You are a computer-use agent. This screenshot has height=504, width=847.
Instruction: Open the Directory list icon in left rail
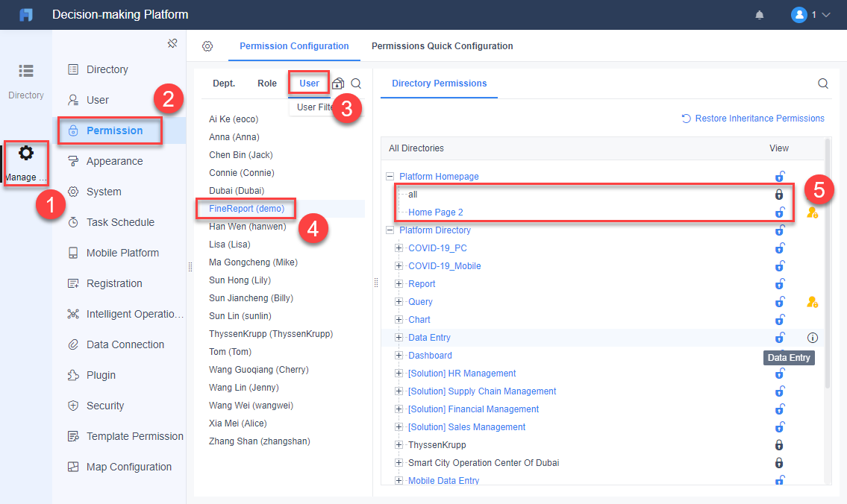26,71
